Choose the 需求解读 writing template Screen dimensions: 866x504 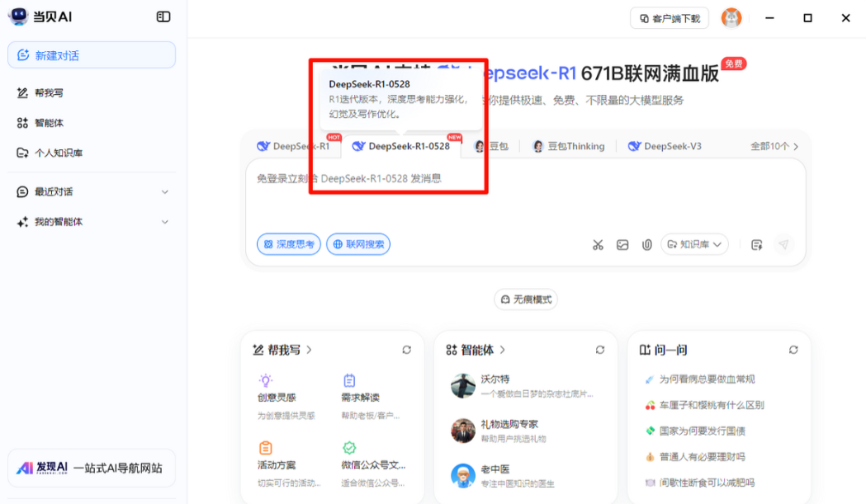(370, 398)
